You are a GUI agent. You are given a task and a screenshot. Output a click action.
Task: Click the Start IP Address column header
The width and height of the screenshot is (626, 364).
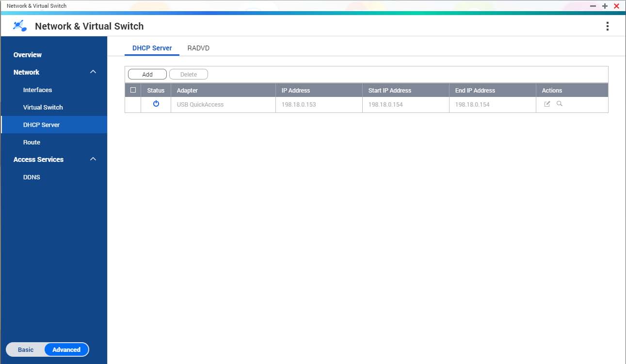point(405,90)
